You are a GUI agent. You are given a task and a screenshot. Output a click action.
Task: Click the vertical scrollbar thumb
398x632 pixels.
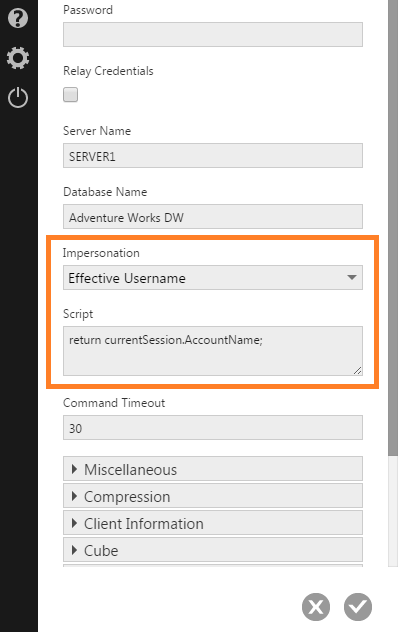coord(393,228)
